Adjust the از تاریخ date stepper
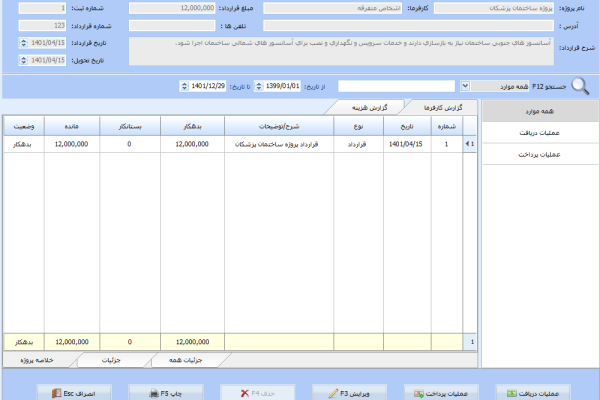The height and width of the screenshot is (400, 600). (259, 86)
